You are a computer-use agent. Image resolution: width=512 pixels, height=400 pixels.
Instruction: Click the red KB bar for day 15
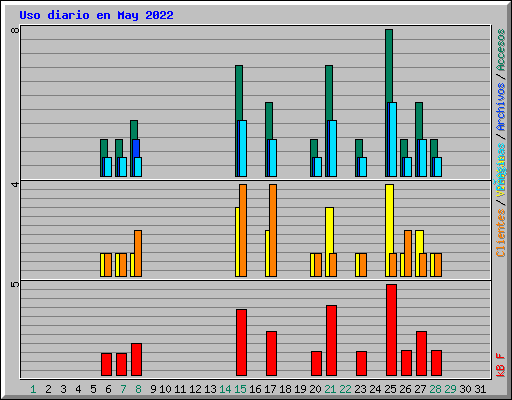241,343
